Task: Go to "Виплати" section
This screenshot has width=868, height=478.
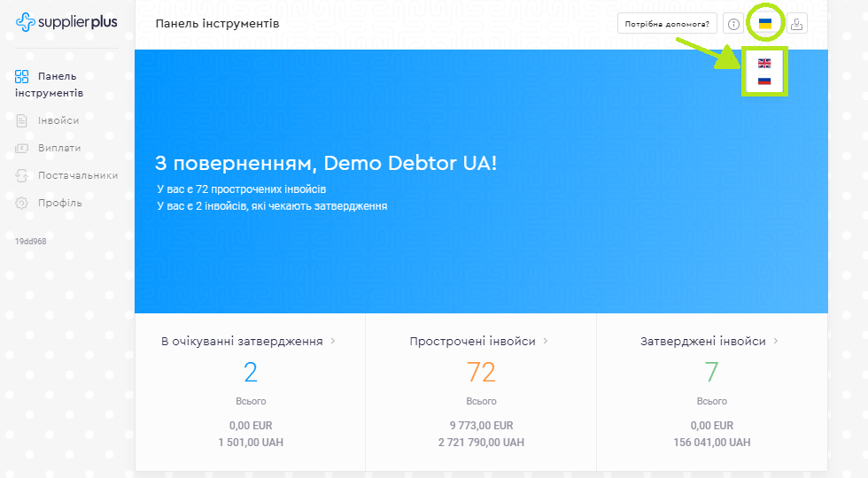Action: 59,148
